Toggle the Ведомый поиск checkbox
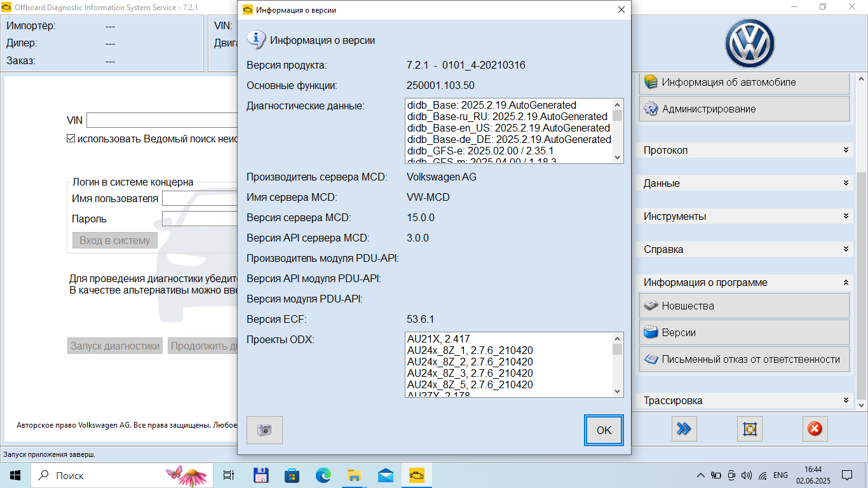The width and height of the screenshot is (868, 488). 71,139
